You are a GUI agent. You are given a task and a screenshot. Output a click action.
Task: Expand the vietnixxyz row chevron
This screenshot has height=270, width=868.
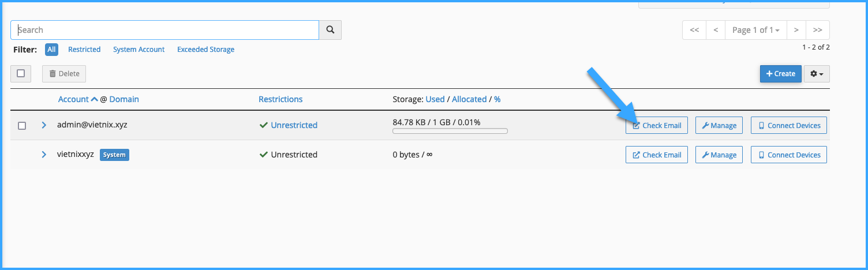pos(44,154)
